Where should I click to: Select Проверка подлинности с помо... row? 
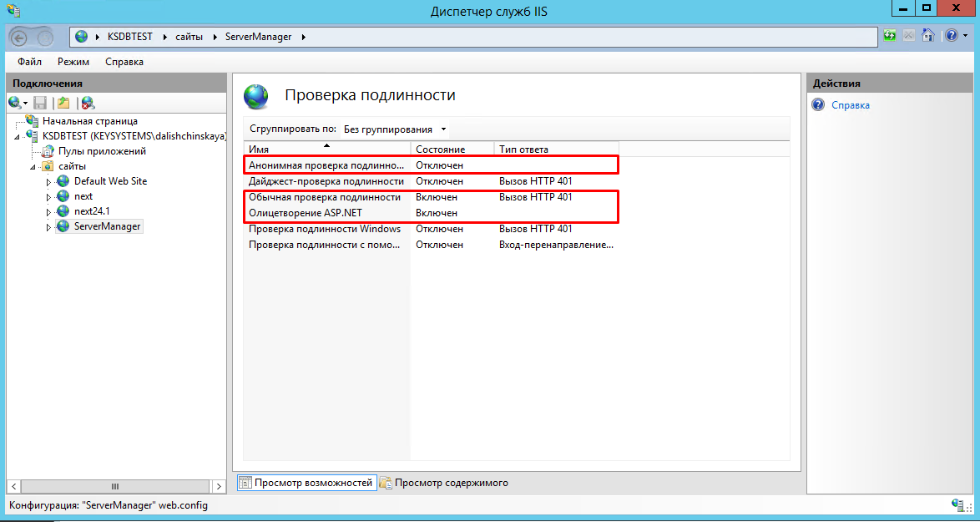click(x=432, y=245)
